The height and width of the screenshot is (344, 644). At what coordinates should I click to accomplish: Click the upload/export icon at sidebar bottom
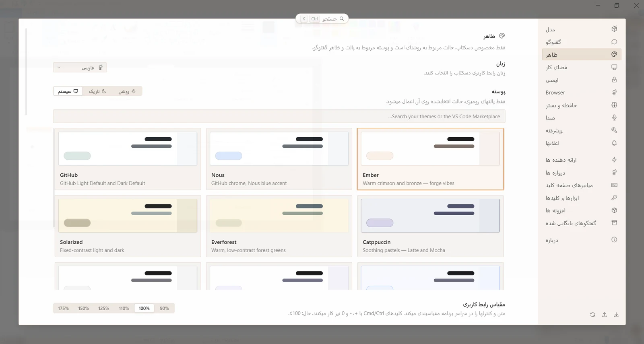pos(604,315)
